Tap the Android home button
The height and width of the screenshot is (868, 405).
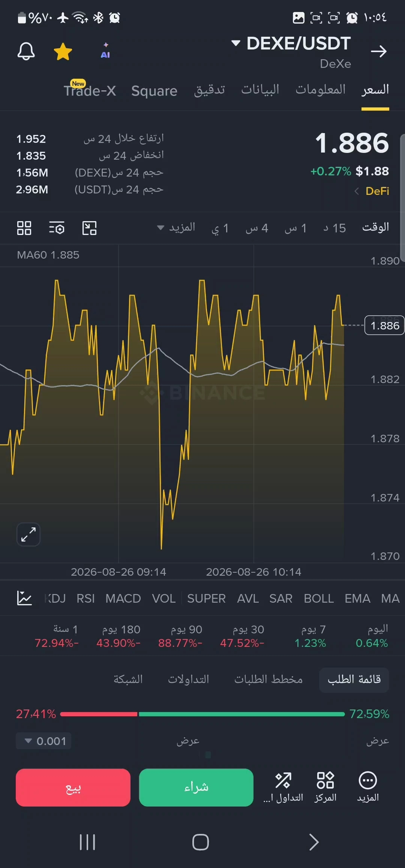pyautogui.click(x=201, y=843)
